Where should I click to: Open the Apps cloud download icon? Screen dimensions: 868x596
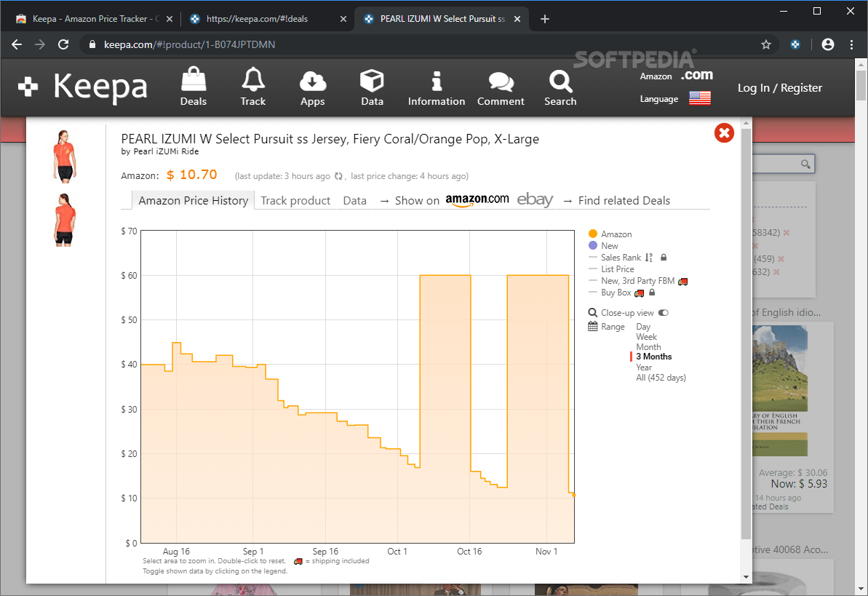[x=313, y=87]
